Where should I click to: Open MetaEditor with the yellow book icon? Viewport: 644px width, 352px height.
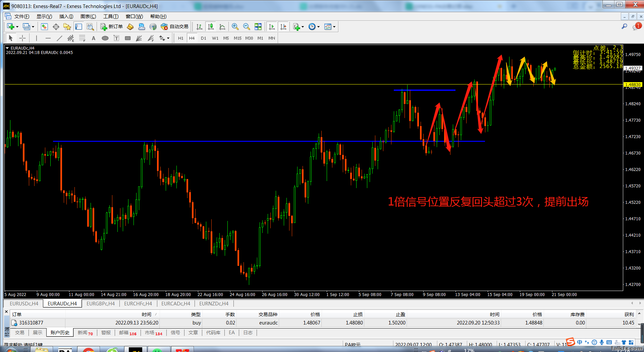[130, 26]
